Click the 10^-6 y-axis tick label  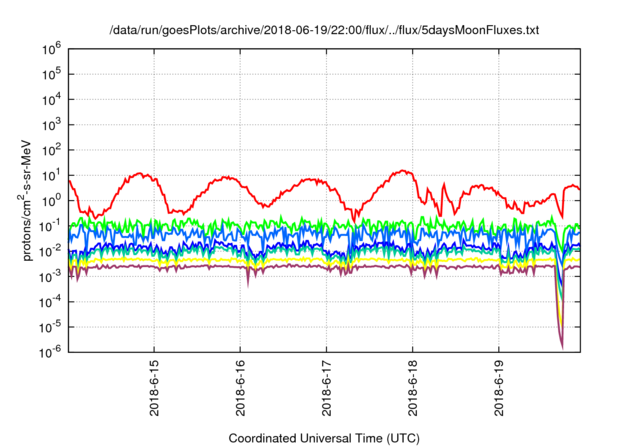pos(51,353)
